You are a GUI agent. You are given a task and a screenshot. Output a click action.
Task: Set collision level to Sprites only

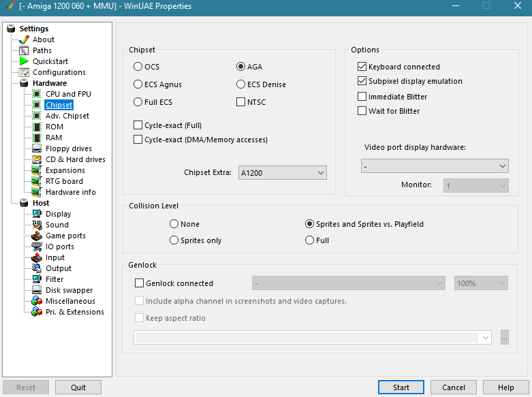[174, 240]
